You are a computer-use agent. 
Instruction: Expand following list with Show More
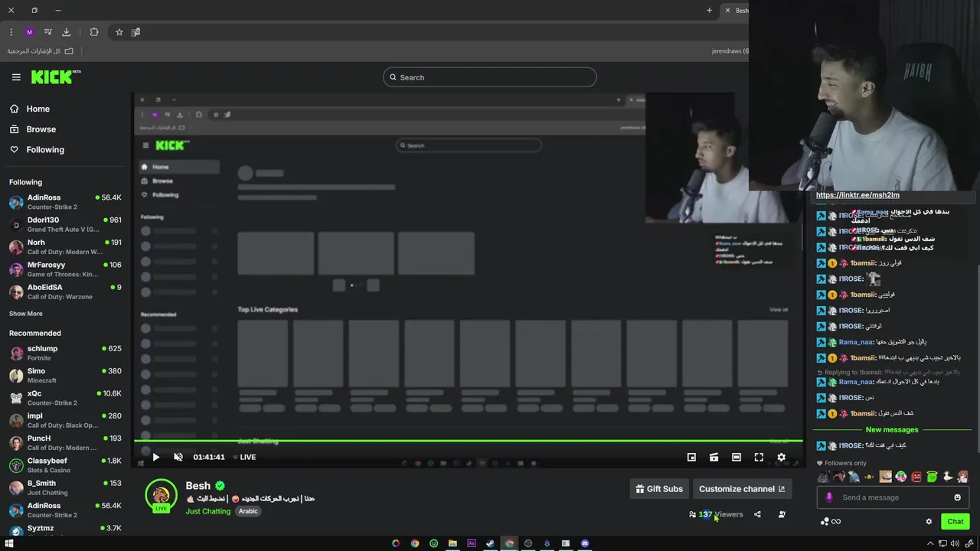pos(26,314)
